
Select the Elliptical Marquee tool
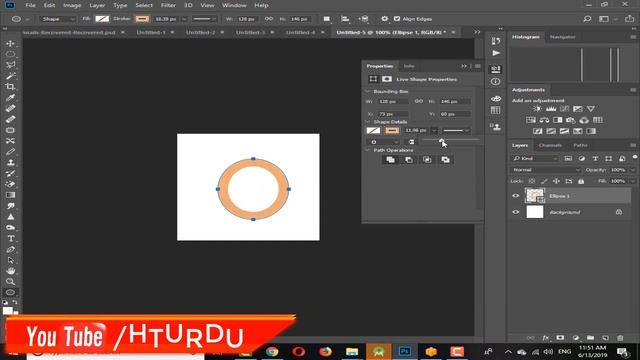(x=10, y=54)
